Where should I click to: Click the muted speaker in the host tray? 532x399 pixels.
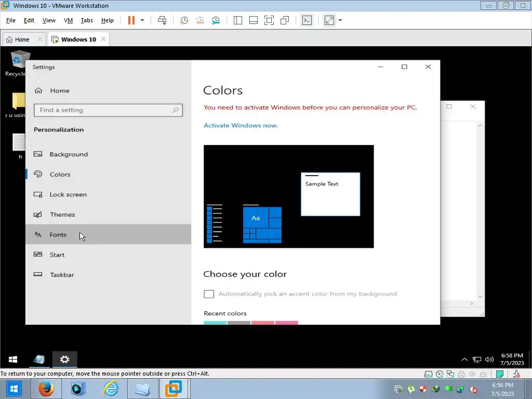(x=473, y=389)
